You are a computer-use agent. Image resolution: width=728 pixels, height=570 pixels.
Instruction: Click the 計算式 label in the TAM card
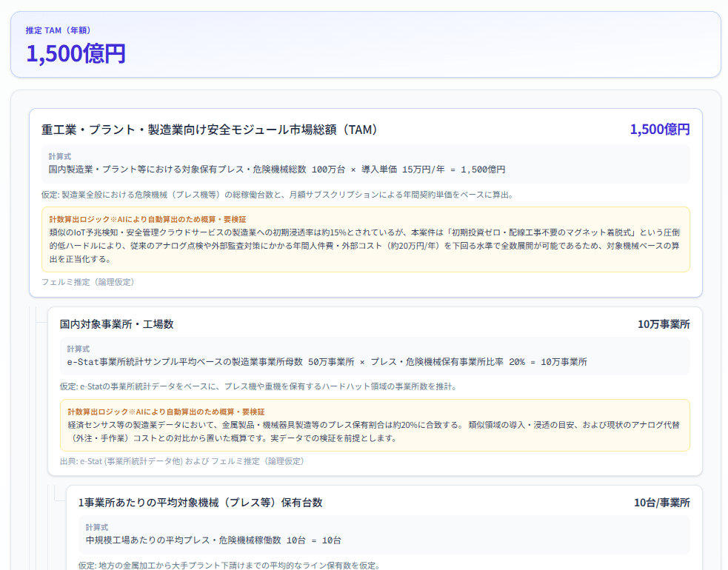[60, 156]
